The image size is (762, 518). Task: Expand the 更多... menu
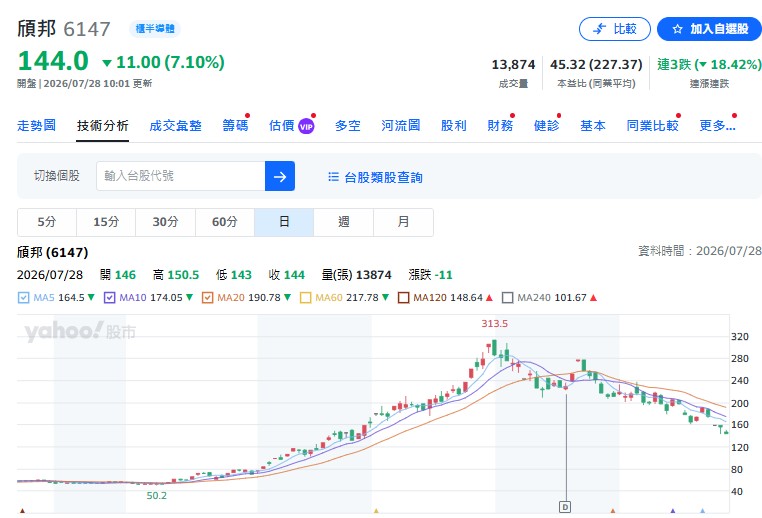(717, 125)
